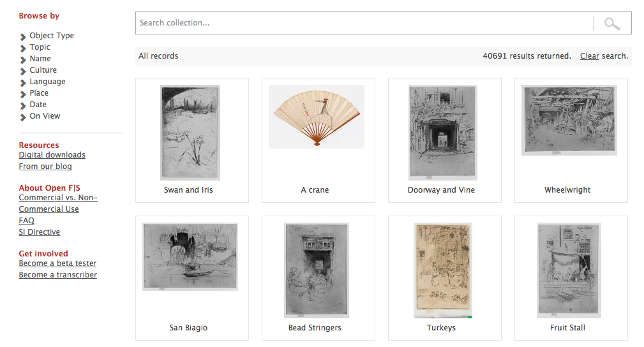This screenshot has height=347, width=644.
Task: Open the FAQ link
Action: [26, 221]
